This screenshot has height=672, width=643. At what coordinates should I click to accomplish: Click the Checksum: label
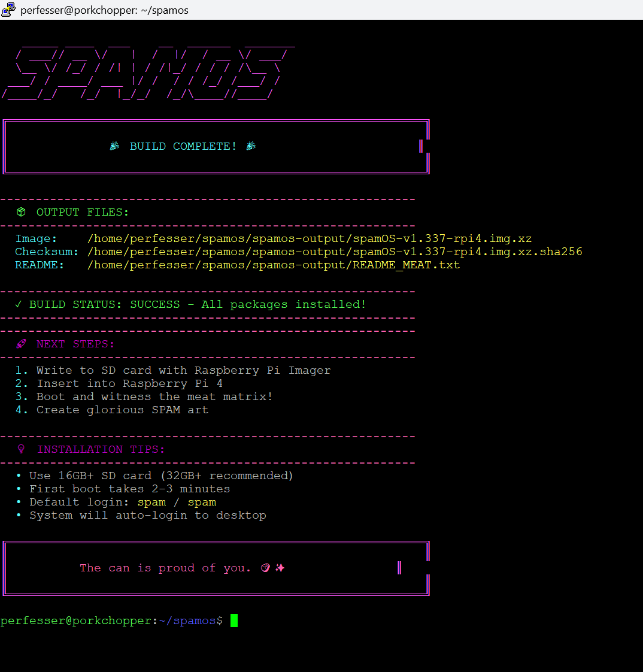(x=47, y=252)
